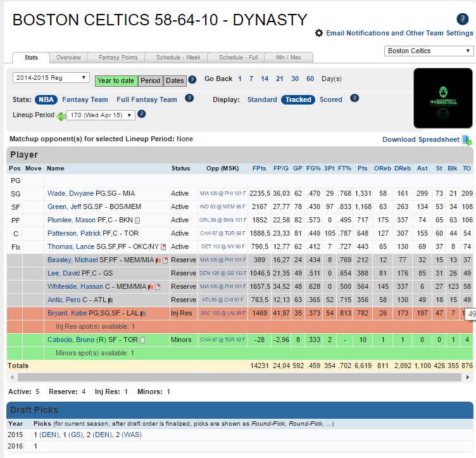Go back 1 day
The height and width of the screenshot is (458, 476).
[x=240, y=79]
